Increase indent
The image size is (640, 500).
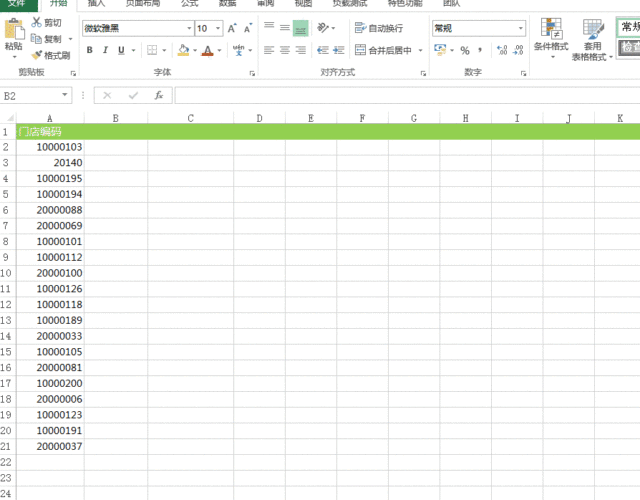(x=338, y=50)
